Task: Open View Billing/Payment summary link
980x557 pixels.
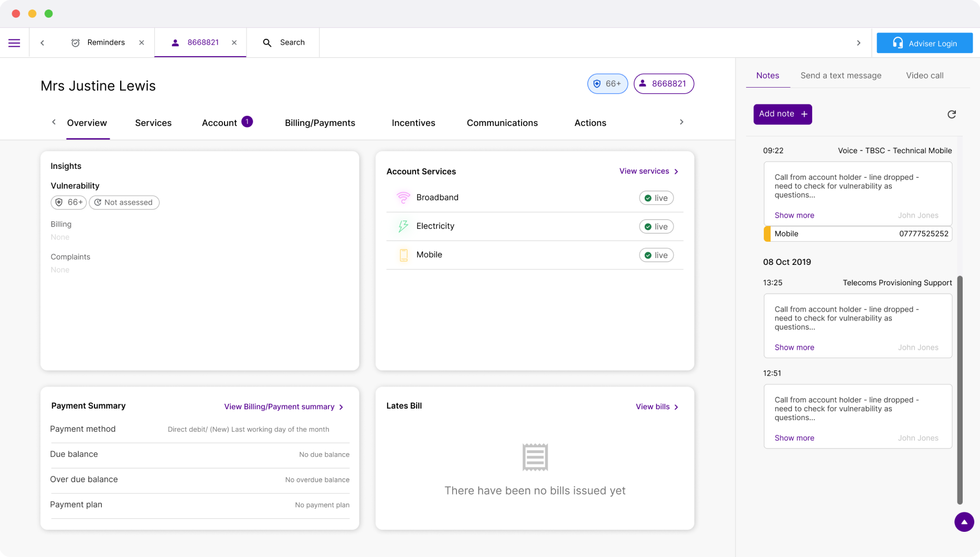Action: tap(284, 407)
